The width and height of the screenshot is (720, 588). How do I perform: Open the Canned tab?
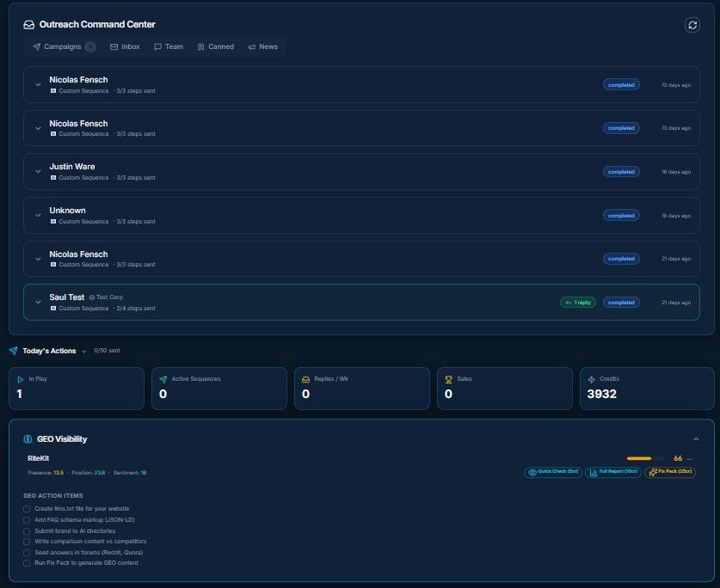point(215,46)
